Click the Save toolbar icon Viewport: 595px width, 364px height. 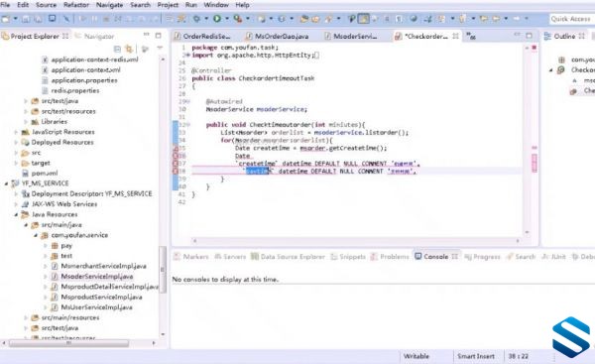[26, 19]
